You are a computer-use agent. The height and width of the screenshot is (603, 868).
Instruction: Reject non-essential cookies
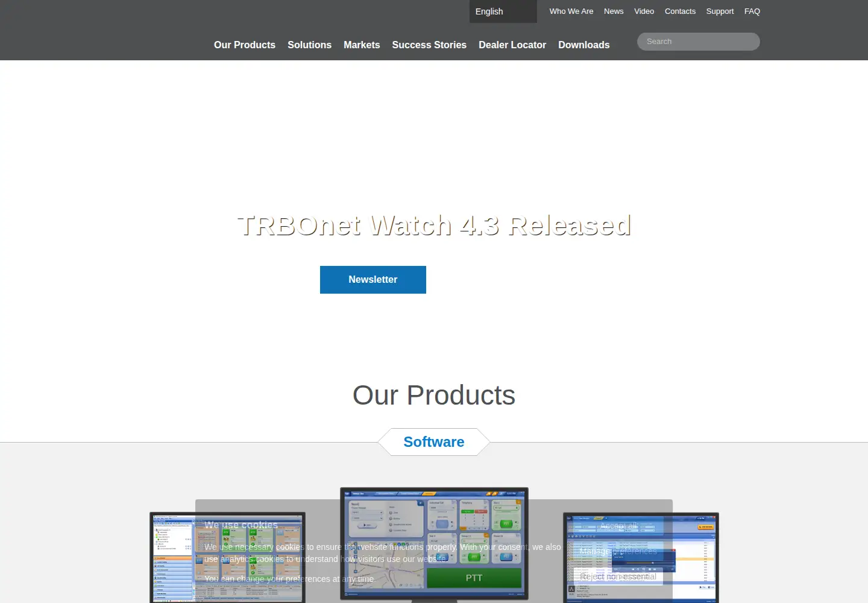click(618, 576)
